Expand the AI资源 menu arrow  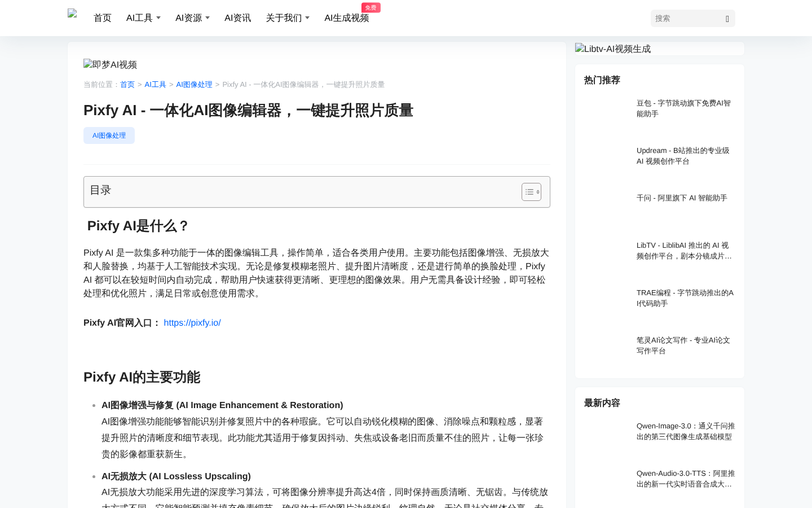coord(208,18)
